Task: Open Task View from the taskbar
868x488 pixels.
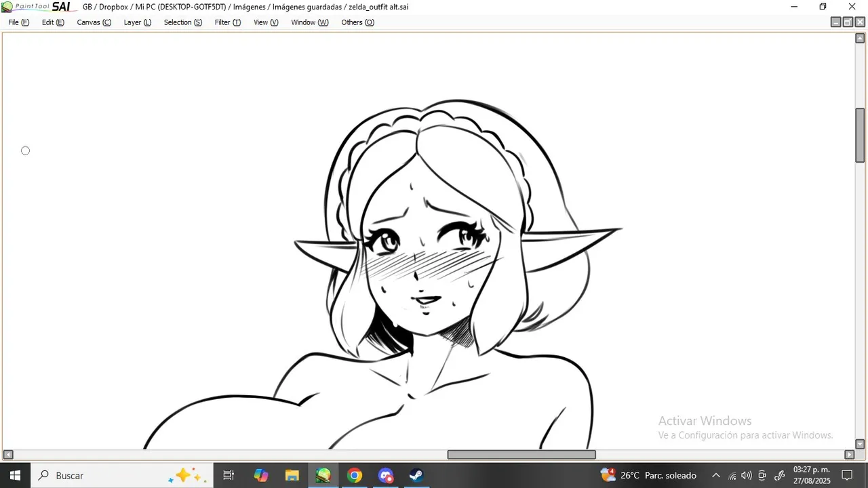Action: tap(229, 475)
